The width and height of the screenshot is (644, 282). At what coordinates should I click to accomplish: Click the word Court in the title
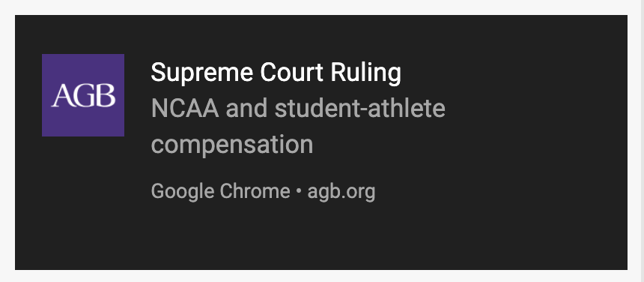pyautogui.click(x=292, y=72)
